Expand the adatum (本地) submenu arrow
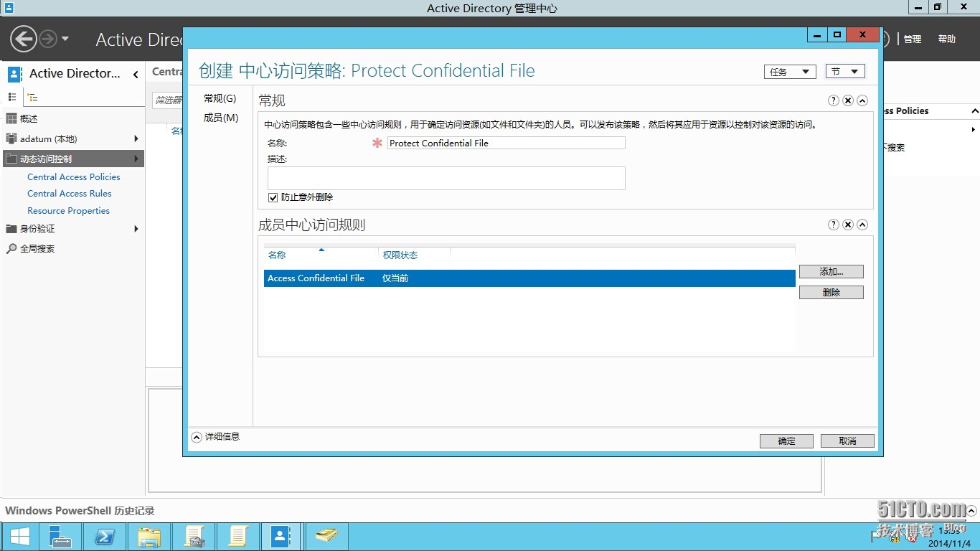 coord(136,138)
